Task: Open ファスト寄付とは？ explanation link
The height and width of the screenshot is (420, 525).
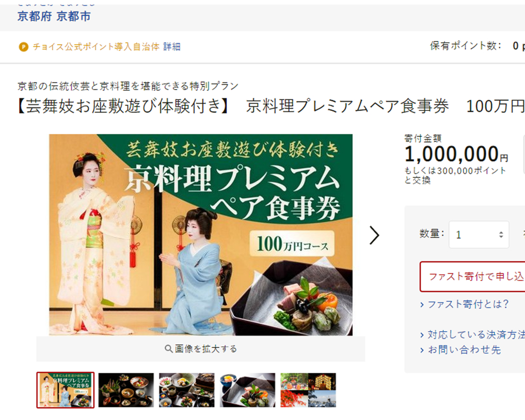Action: click(468, 304)
